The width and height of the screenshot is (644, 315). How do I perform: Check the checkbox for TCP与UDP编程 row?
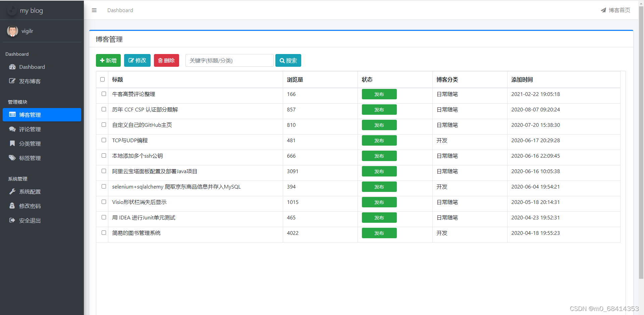[x=103, y=140]
